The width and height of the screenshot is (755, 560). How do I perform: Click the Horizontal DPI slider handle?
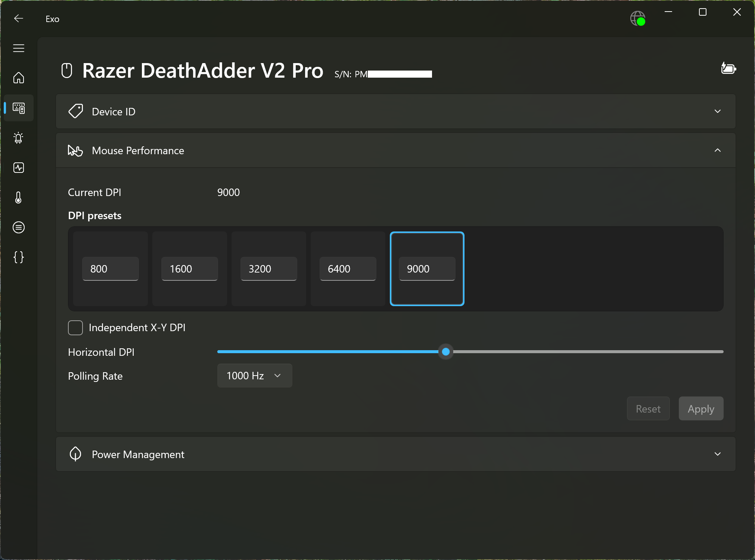[x=446, y=352]
